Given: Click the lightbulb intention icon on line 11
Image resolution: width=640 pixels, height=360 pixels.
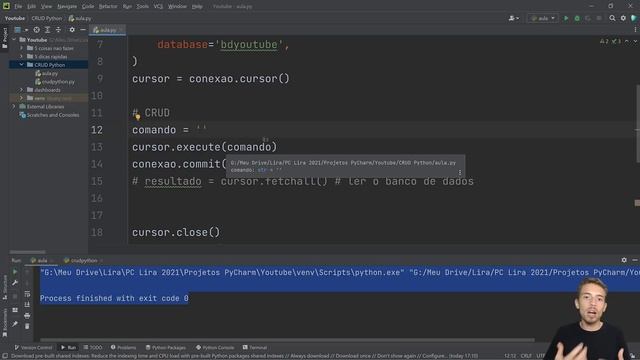Looking at the screenshot, I should click(x=138, y=117).
